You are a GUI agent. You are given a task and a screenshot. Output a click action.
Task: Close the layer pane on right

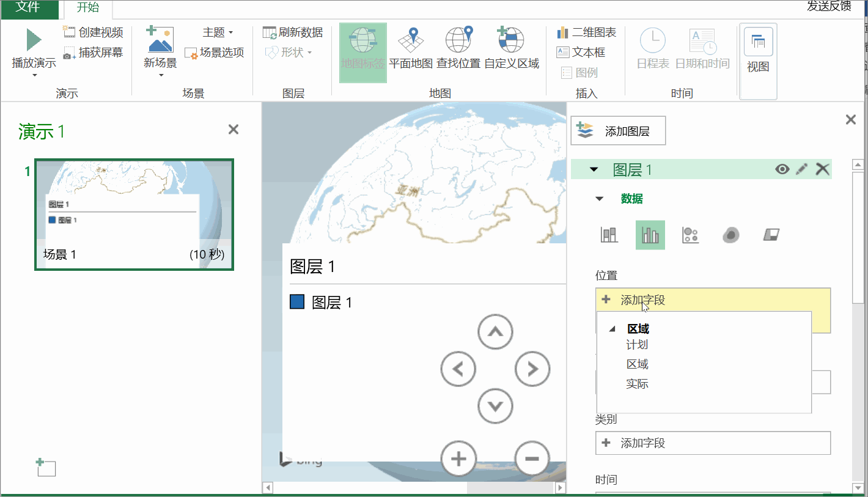(850, 120)
